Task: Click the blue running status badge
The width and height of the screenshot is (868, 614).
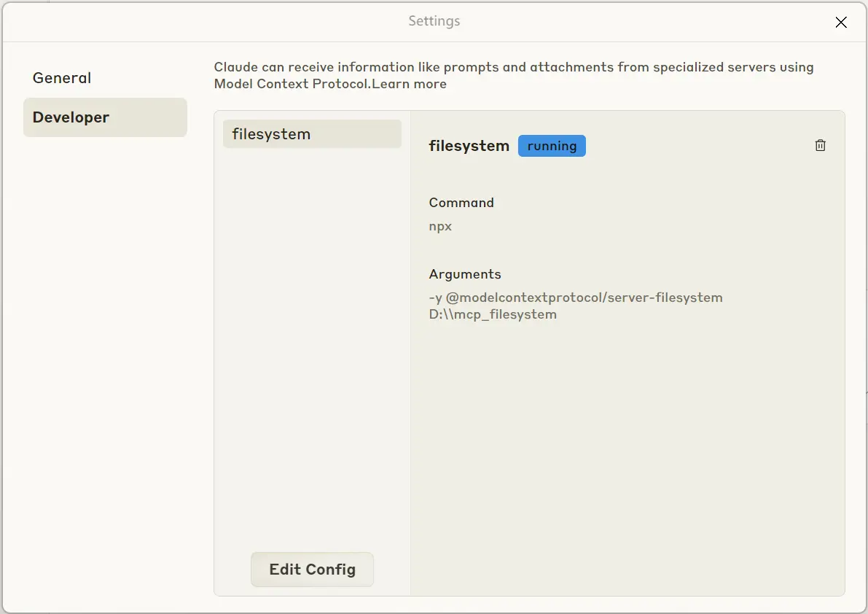Action: pos(552,146)
